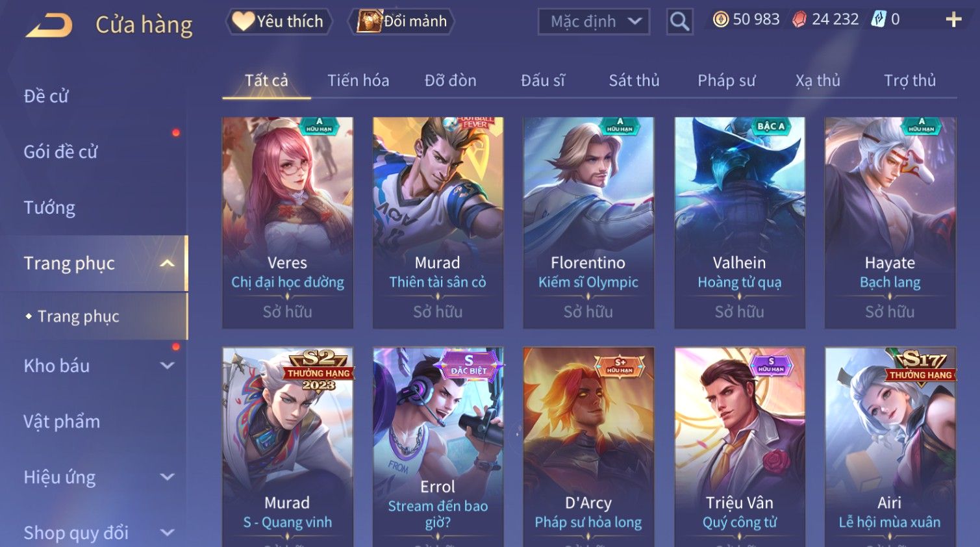Open Đổi mảnh fragment exchange
980x547 pixels.
(x=401, y=21)
